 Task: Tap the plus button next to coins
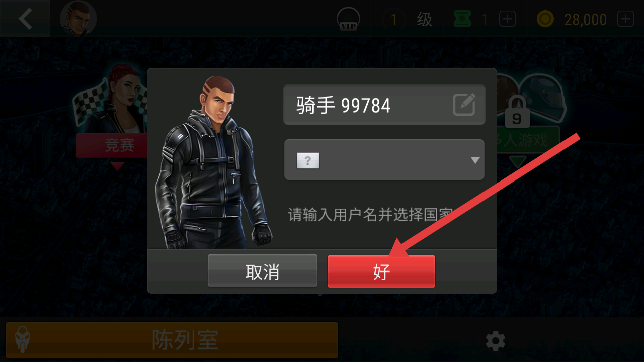pos(625,19)
